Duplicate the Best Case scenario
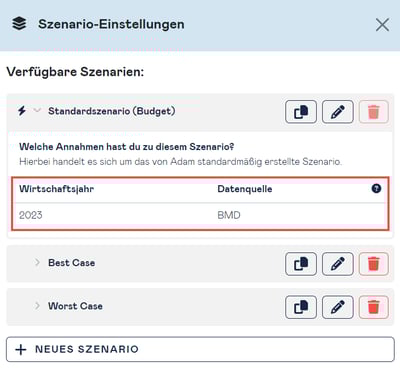Viewport: 400px width, 368px height. [x=301, y=264]
